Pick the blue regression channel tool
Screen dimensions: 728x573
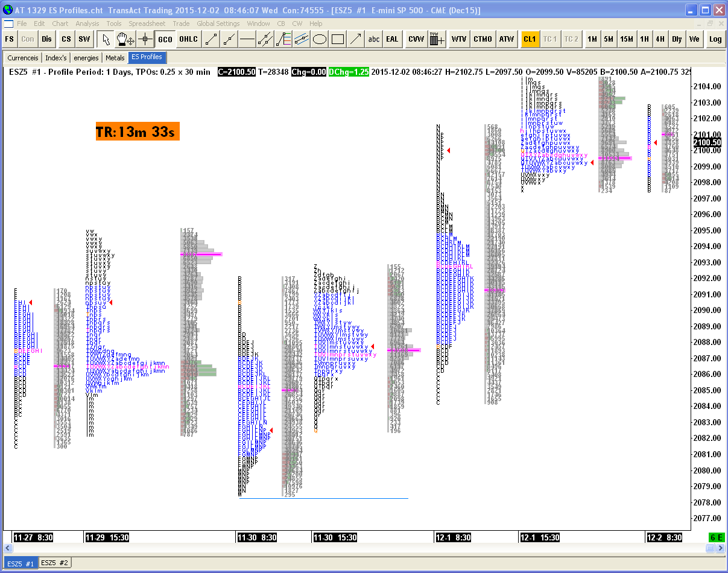click(x=302, y=39)
